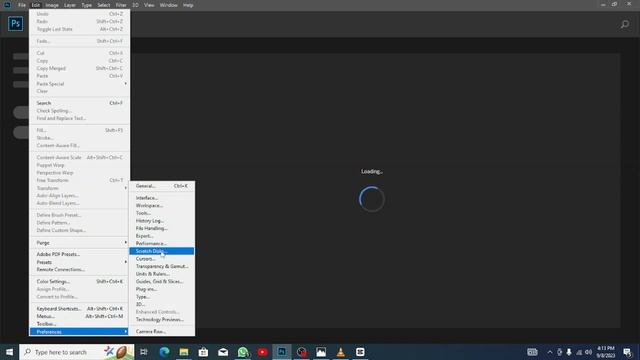Open the Windows Start menu

[9, 352]
